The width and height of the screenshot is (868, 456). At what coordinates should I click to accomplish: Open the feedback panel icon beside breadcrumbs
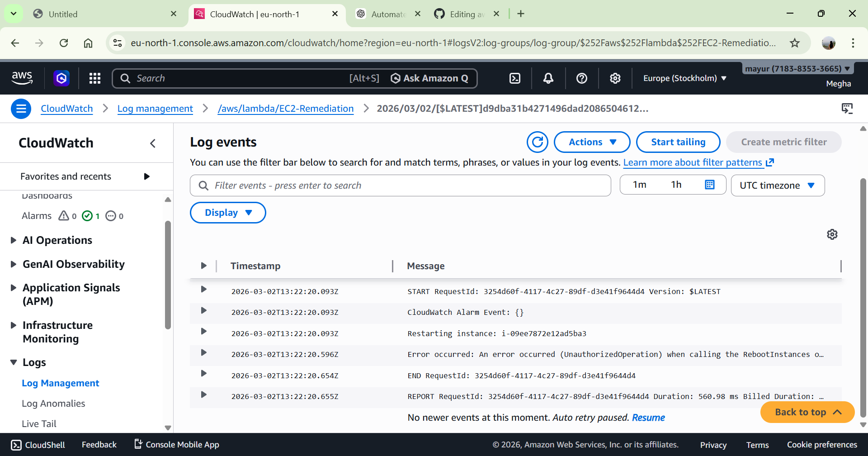(847, 109)
